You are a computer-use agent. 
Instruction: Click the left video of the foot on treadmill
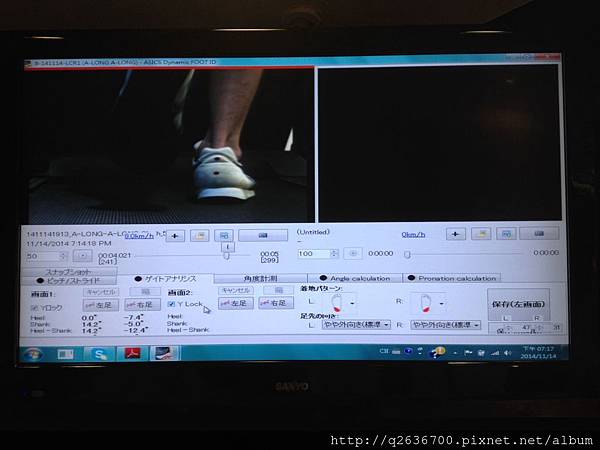(x=168, y=146)
